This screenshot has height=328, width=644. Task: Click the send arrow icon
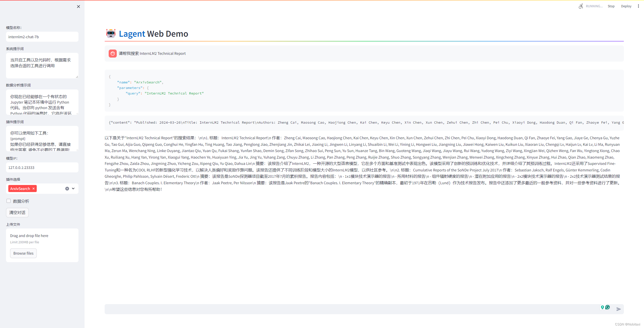(618, 309)
